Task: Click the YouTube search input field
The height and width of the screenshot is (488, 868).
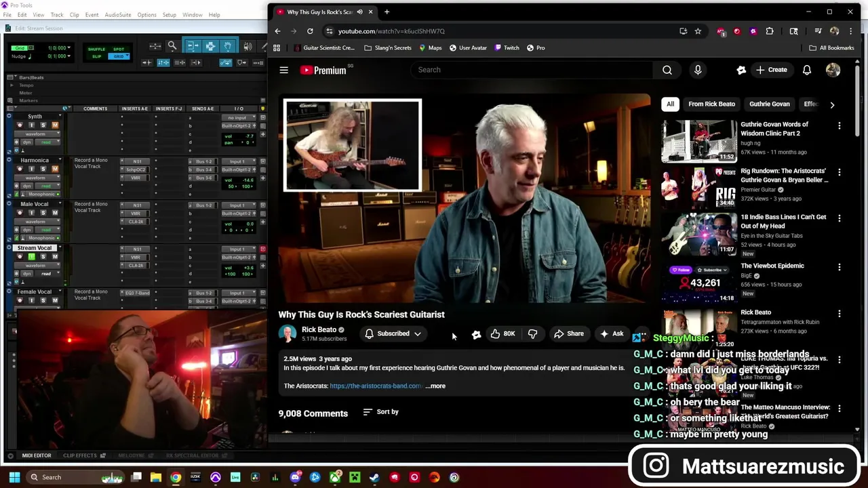Action: pos(532,70)
